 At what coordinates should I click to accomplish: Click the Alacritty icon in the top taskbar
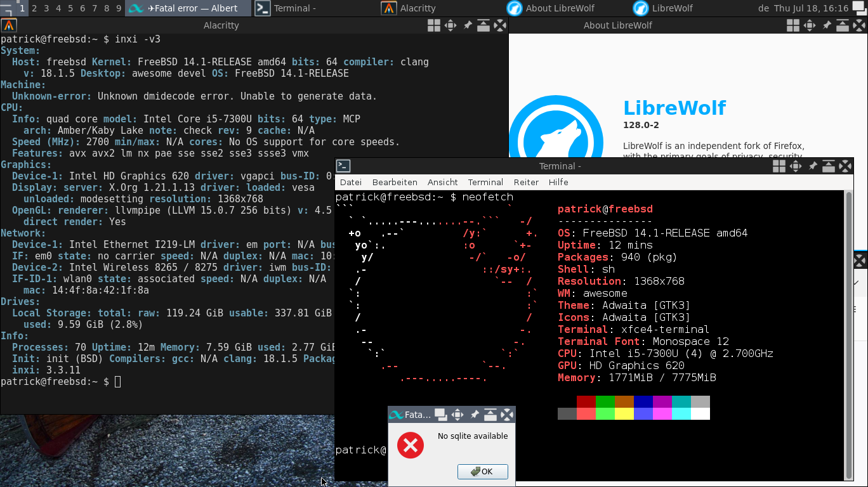pyautogui.click(x=389, y=8)
